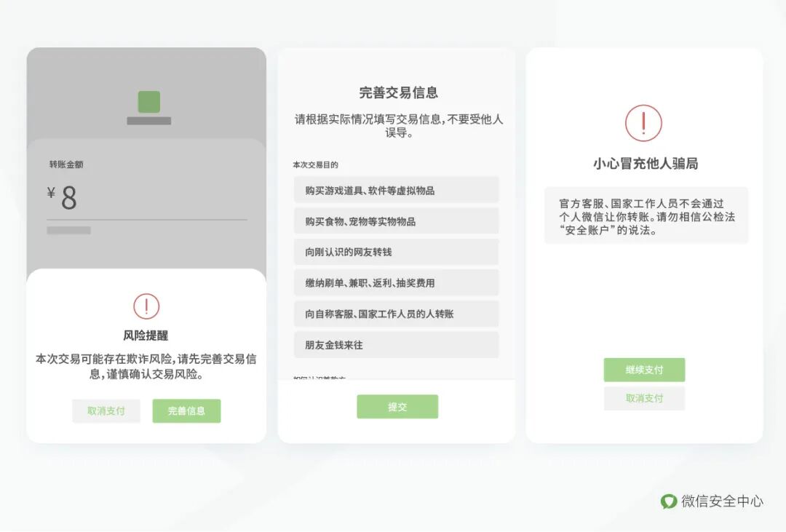Click the green 完善信息 button
Screen dimensions: 786x532
[x=186, y=410]
